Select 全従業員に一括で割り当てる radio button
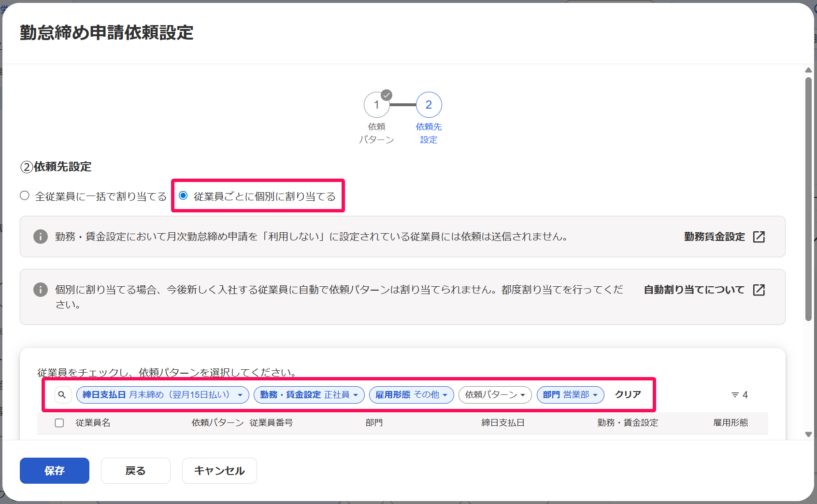Viewport: 817px width, 504px height. 25,196
